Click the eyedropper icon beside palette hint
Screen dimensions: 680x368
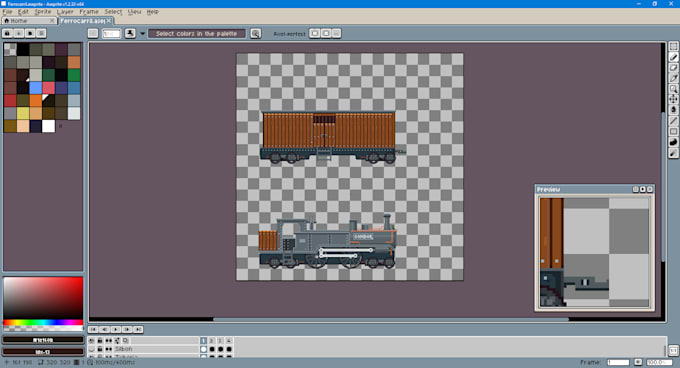[255, 33]
